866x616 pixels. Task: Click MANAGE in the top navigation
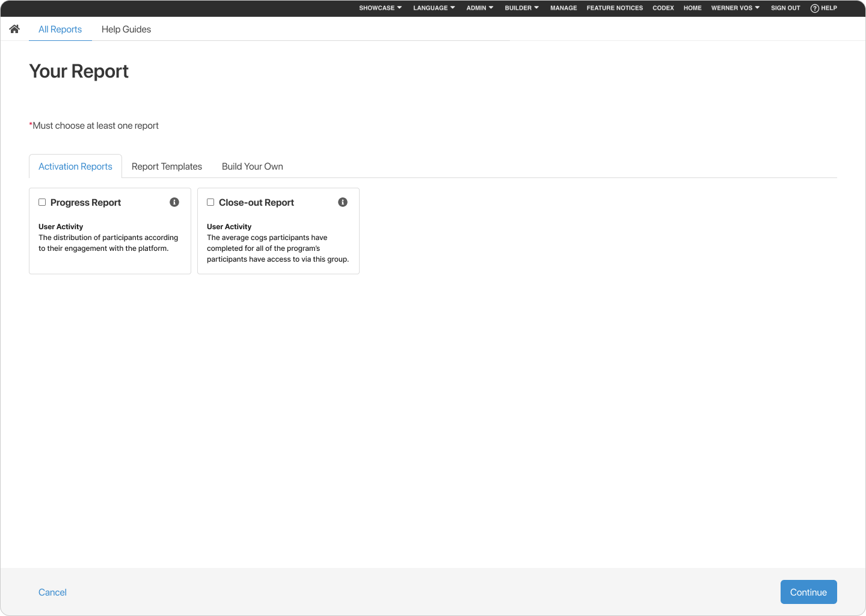564,8
